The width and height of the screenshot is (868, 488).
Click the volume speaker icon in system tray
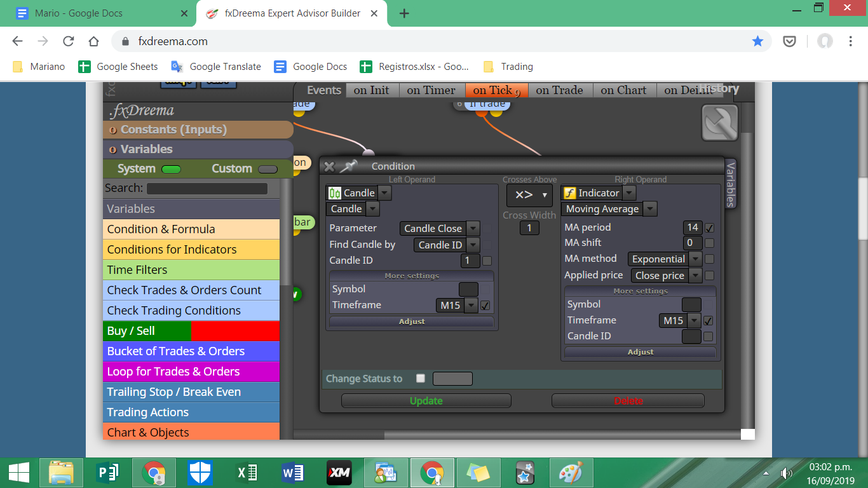click(x=787, y=473)
